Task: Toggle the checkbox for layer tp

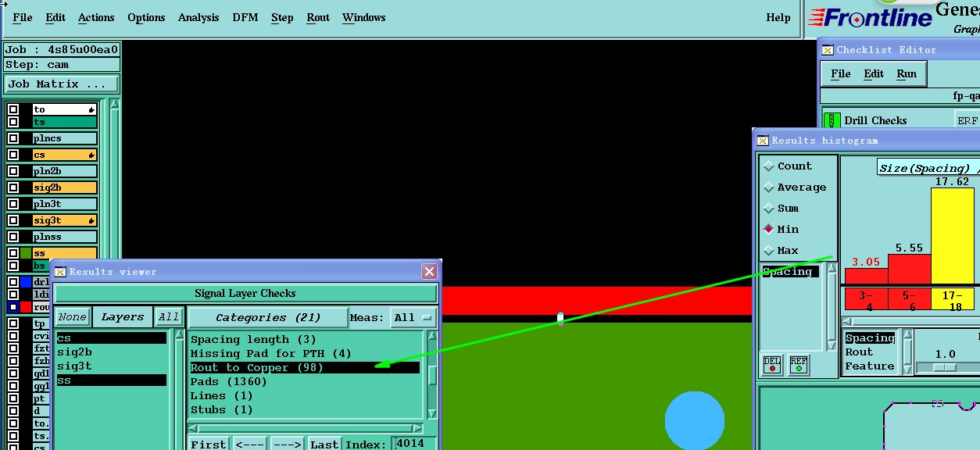Action: click(13, 323)
